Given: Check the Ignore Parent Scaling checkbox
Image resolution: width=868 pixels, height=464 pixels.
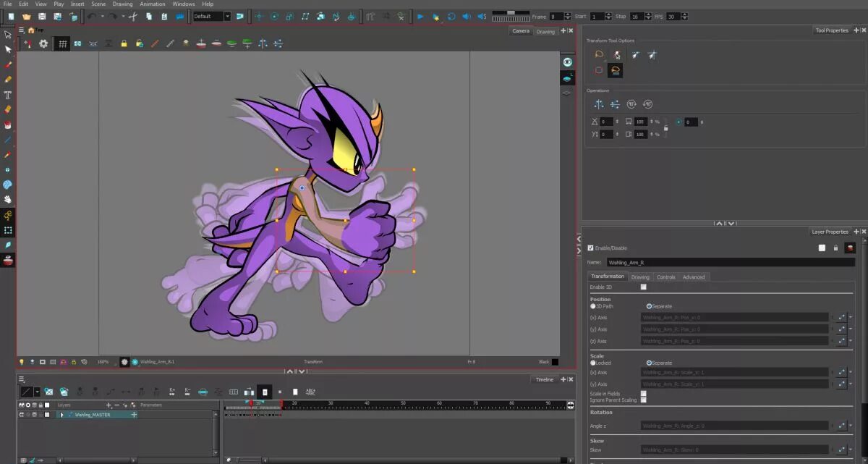Looking at the screenshot, I should (643, 400).
